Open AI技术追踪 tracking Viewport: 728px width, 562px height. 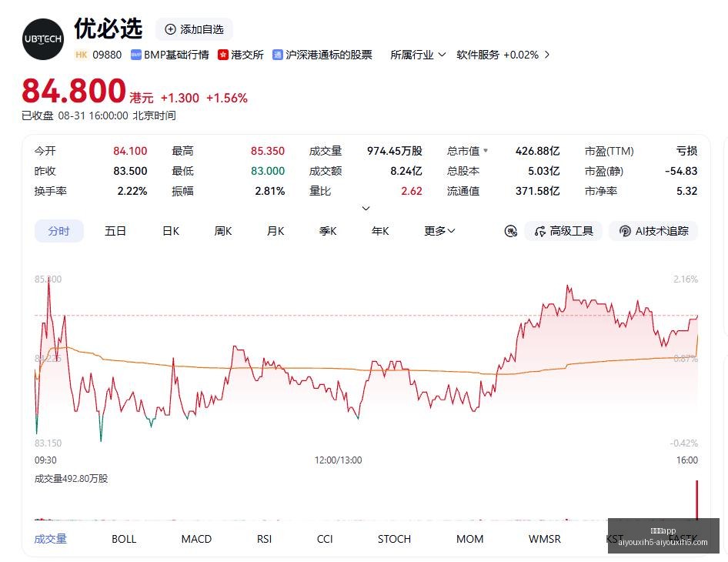click(x=653, y=231)
